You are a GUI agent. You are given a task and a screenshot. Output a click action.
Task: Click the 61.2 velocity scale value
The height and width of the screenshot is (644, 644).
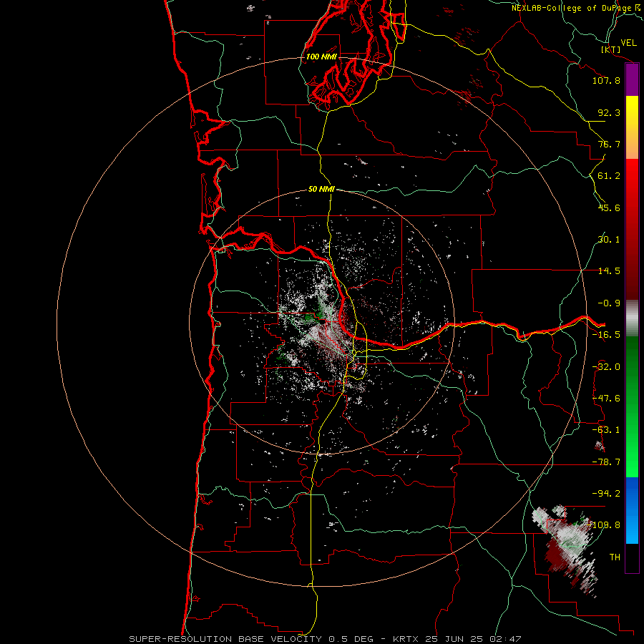coord(609,176)
